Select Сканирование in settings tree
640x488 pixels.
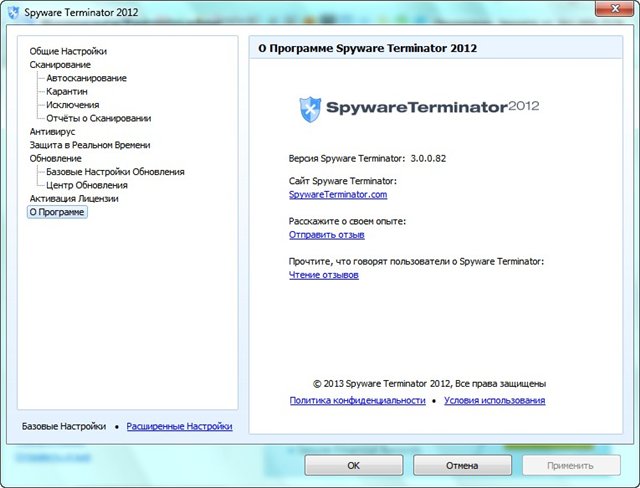pyautogui.click(x=60, y=65)
